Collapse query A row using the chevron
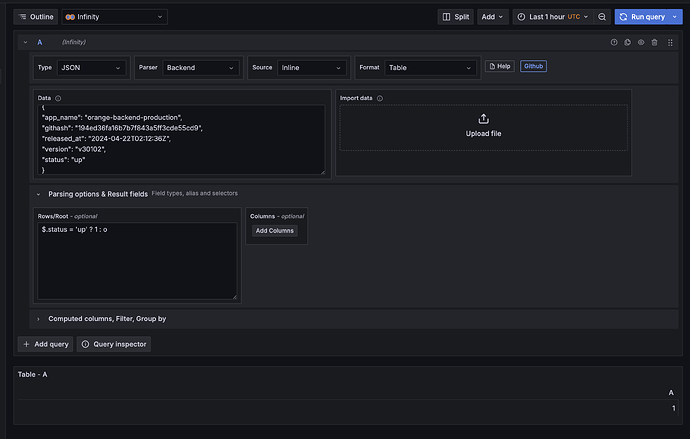 click(24, 42)
